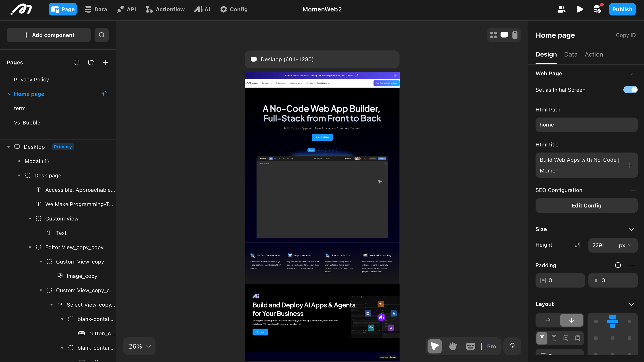
Task: Collapse the Size section chevron
Action: point(631,229)
